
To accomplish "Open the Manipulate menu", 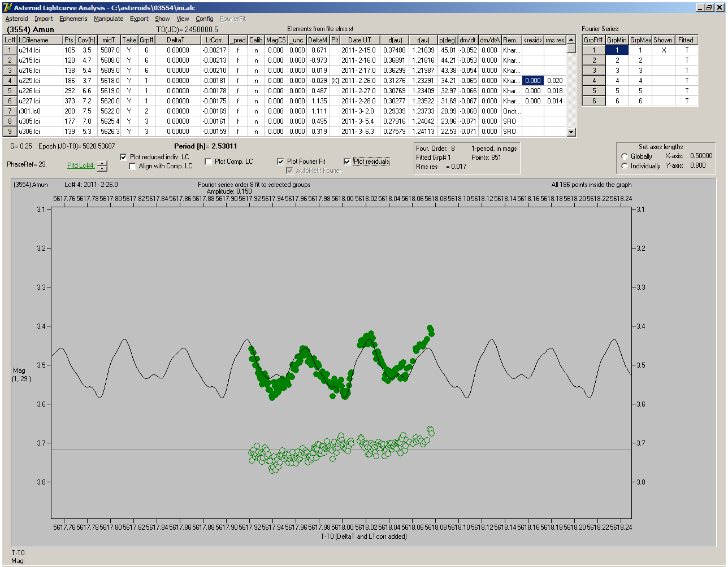I will point(109,19).
